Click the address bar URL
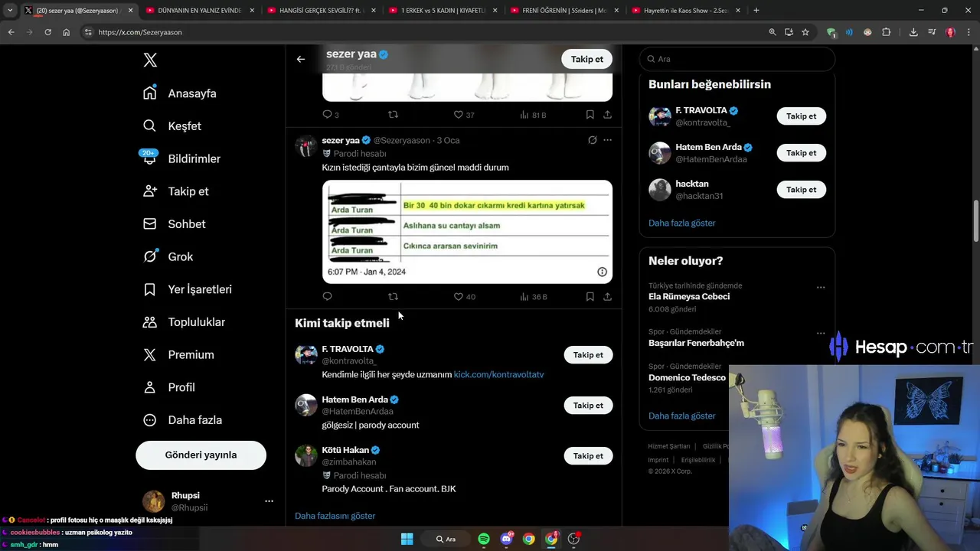Image resolution: width=980 pixels, height=551 pixels. point(140,32)
